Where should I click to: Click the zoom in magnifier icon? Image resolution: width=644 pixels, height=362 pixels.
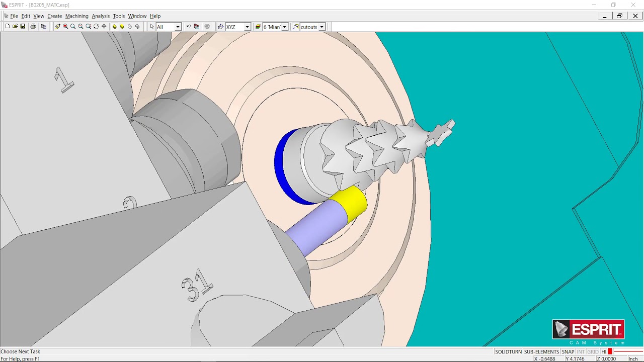[73, 27]
